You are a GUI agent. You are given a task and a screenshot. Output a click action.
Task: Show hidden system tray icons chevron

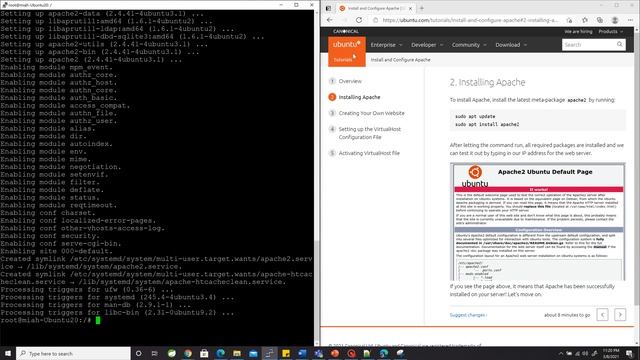560,353
